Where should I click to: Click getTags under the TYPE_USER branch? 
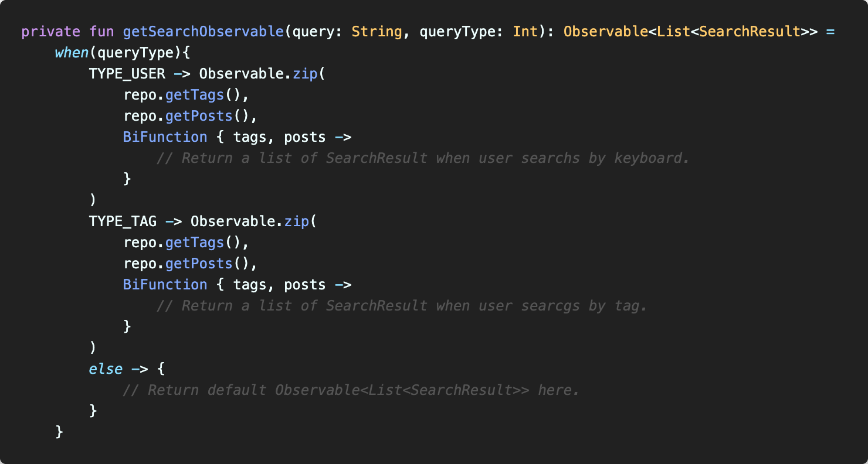[195, 95]
